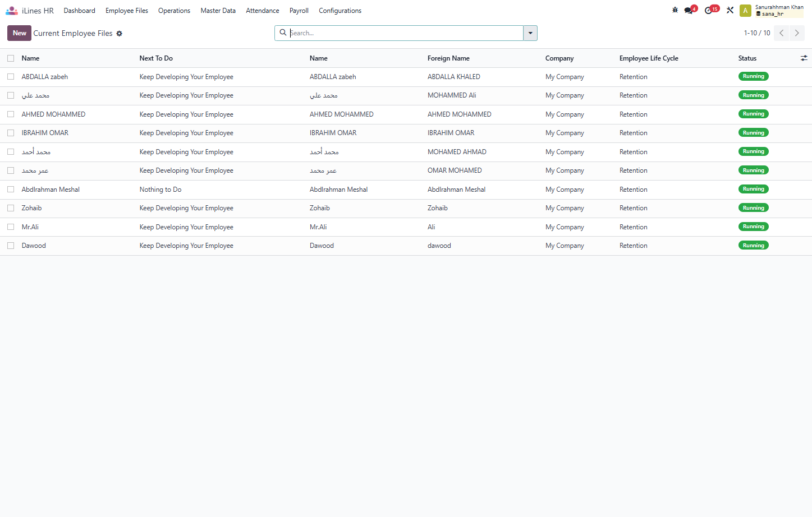
Task: Open the conversations icon with badge 4
Action: pyautogui.click(x=690, y=10)
